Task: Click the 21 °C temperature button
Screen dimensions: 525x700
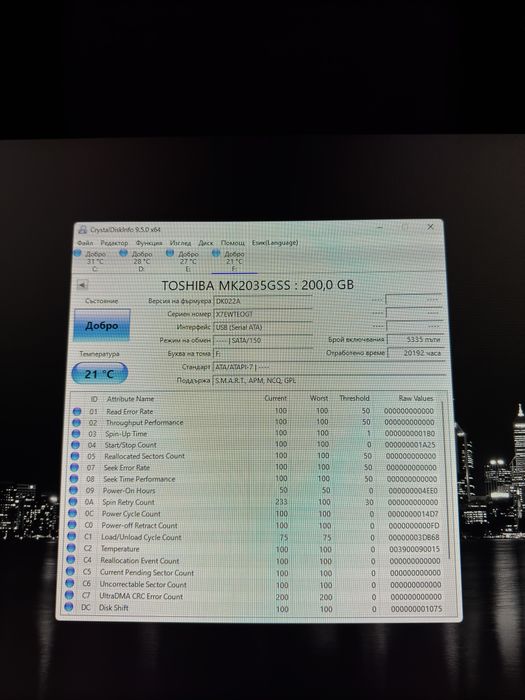Action: (100, 374)
